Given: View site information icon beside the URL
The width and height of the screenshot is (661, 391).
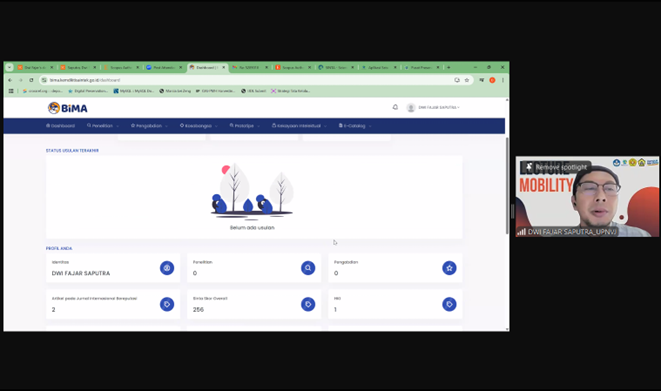Looking at the screenshot, I should pyautogui.click(x=44, y=80).
